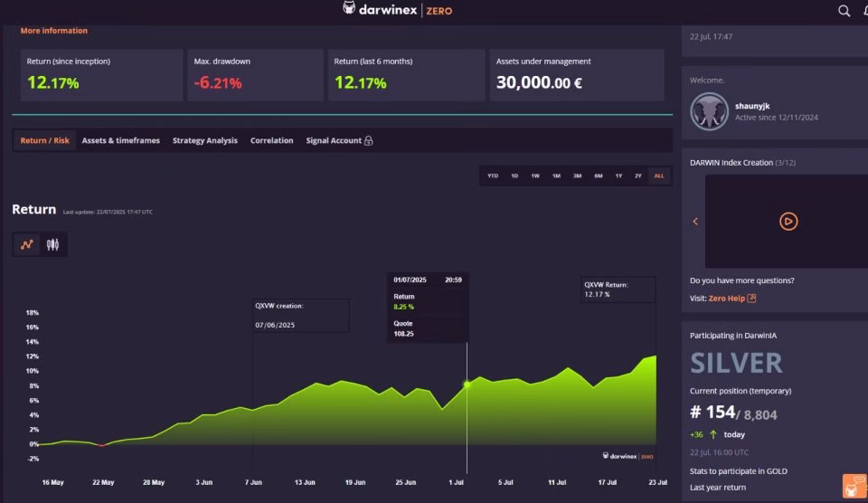Click the lock icon beside Signal Account
This screenshot has height=503, width=868.
click(369, 141)
